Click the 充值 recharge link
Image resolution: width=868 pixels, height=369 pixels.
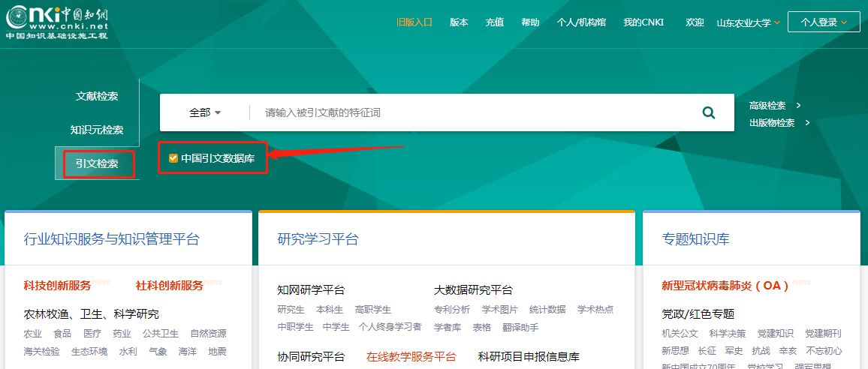click(494, 22)
